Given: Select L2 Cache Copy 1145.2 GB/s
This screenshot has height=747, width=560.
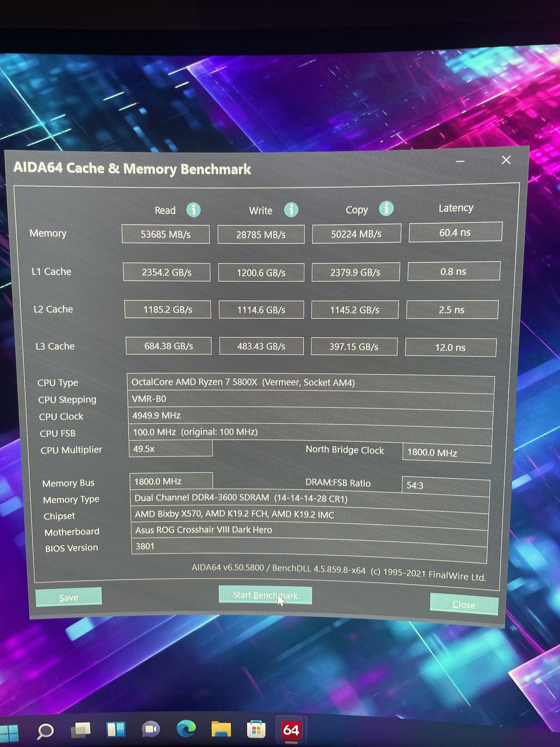Looking at the screenshot, I should 355,310.
